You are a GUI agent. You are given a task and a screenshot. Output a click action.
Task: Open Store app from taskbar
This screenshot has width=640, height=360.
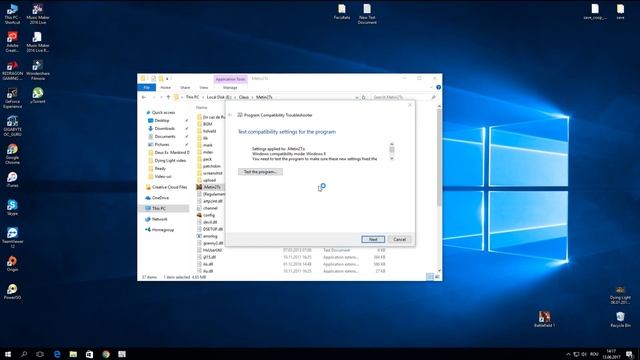(x=89, y=354)
